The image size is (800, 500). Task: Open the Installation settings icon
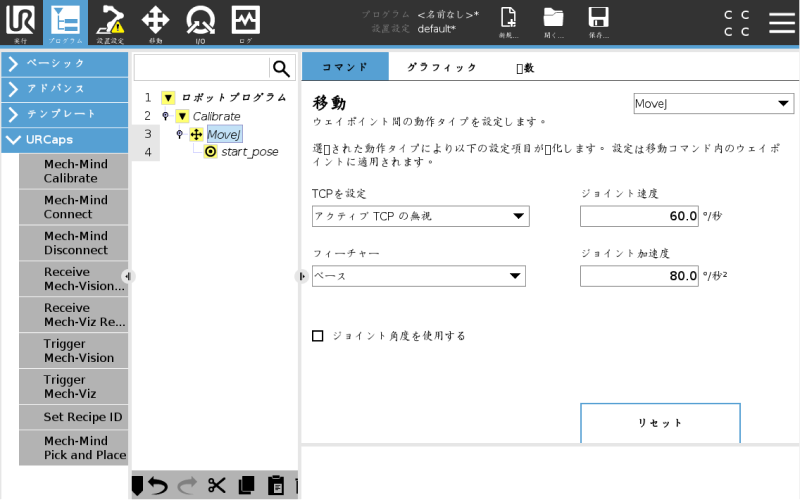click(x=110, y=22)
